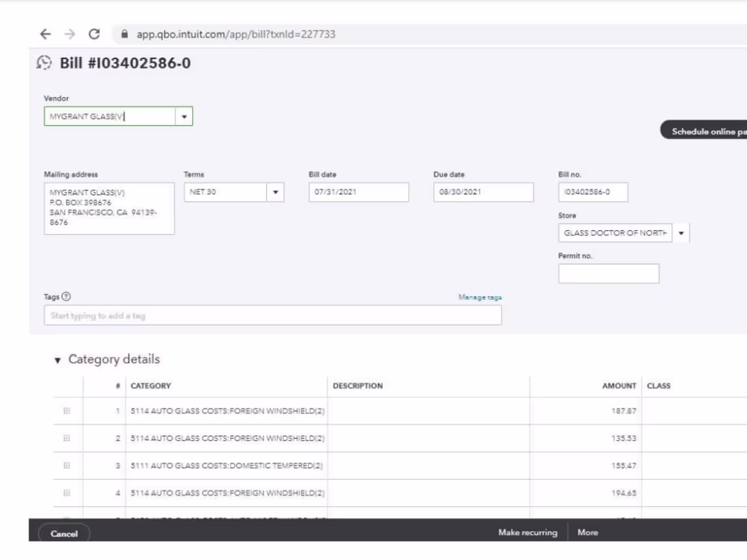
Task: Reload the page with refresh icon
Action: (x=94, y=35)
